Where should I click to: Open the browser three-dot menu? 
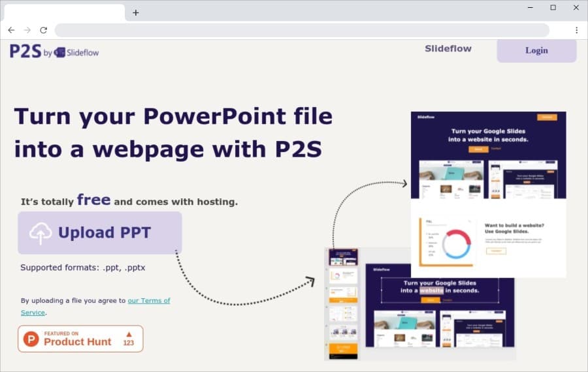(x=576, y=30)
